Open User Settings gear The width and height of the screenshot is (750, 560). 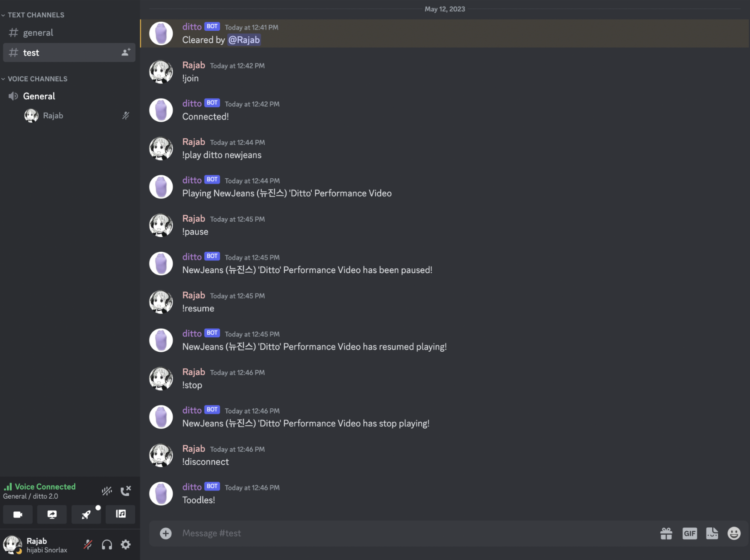126,544
